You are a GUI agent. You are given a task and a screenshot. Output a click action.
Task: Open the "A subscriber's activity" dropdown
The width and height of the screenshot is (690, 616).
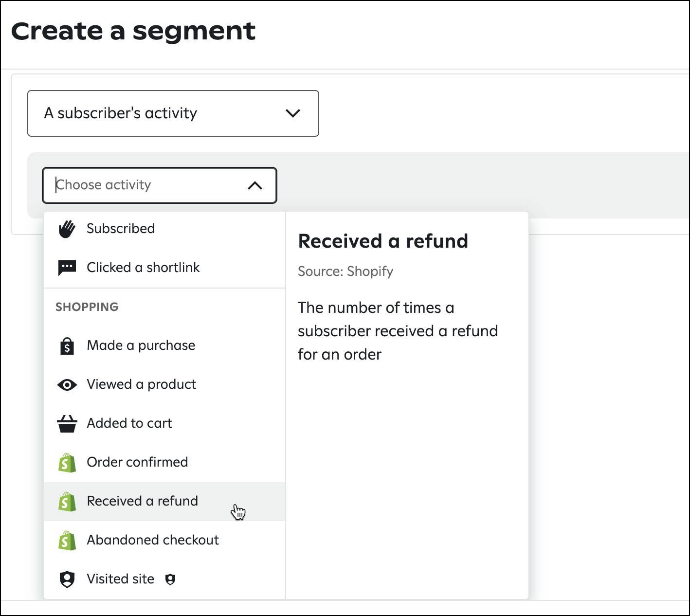tap(173, 113)
